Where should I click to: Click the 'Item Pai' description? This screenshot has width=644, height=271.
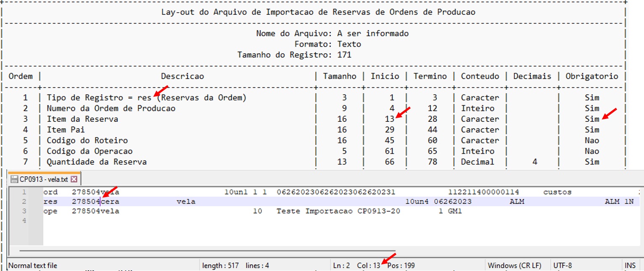click(x=66, y=130)
